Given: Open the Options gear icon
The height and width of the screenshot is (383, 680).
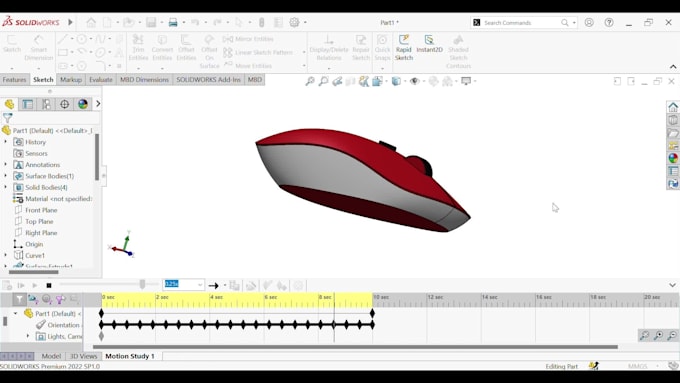Looking at the screenshot, I should [x=294, y=22].
